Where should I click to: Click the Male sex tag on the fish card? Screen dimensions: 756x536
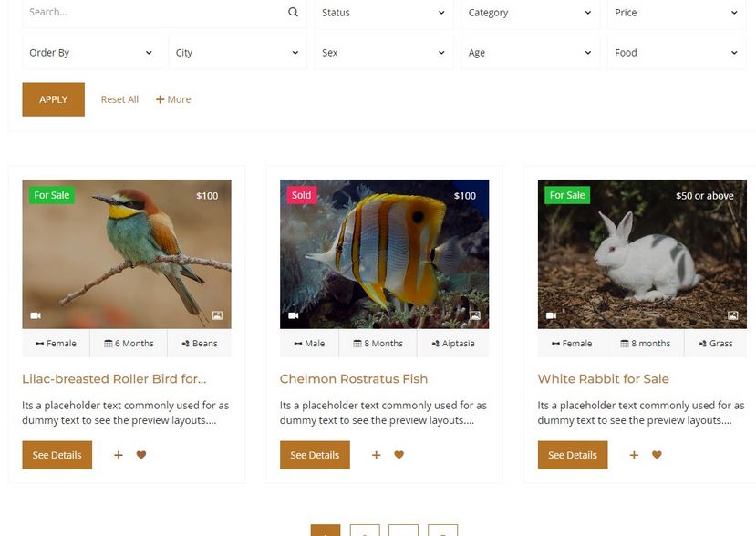click(x=309, y=343)
